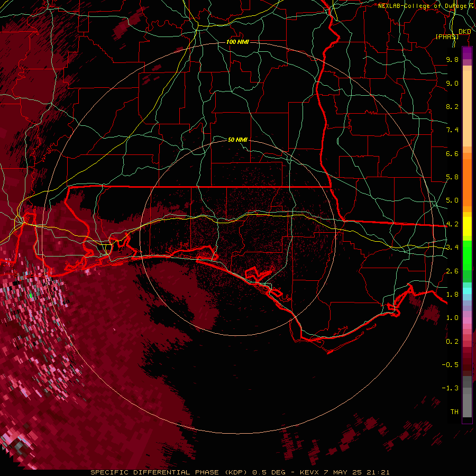Click the 6.6 scale value
The image size is (476, 476).
pyautogui.click(x=452, y=153)
